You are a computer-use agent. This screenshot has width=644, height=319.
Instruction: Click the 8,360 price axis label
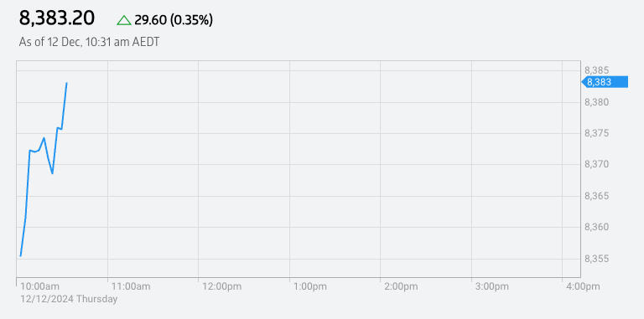point(597,227)
